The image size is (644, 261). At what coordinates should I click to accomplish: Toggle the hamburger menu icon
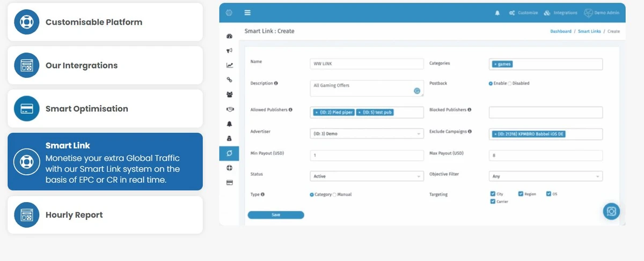(247, 13)
